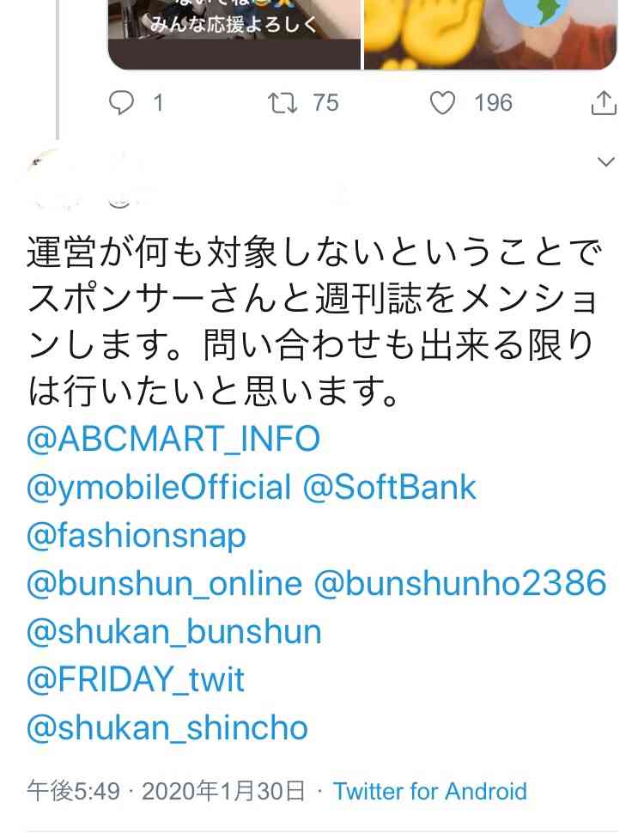Like the tweet with the heart icon

click(441, 104)
